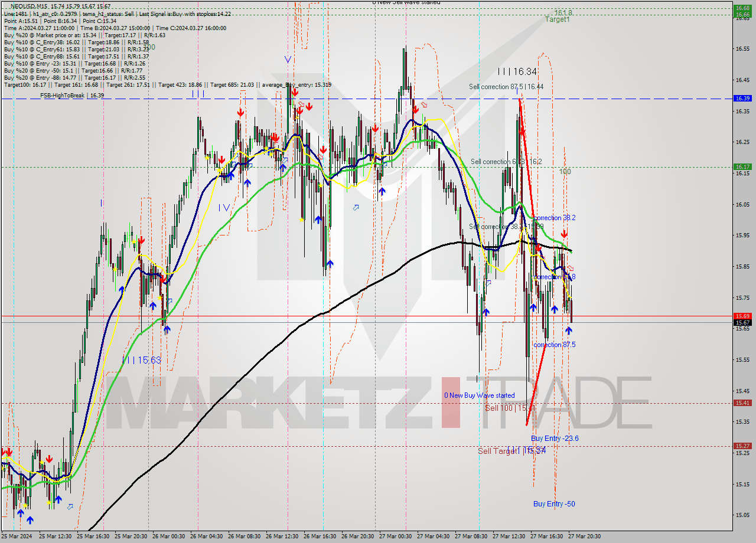Screen dimensions: 756x543
Task: Click the 'FSB-HighToBreak | 16.39' label
Action: pyautogui.click(x=72, y=95)
